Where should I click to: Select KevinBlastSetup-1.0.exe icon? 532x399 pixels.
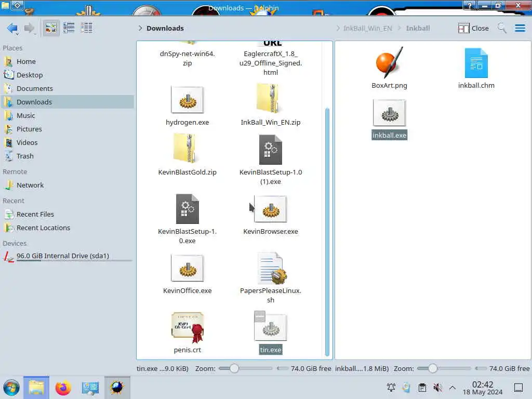(x=187, y=209)
